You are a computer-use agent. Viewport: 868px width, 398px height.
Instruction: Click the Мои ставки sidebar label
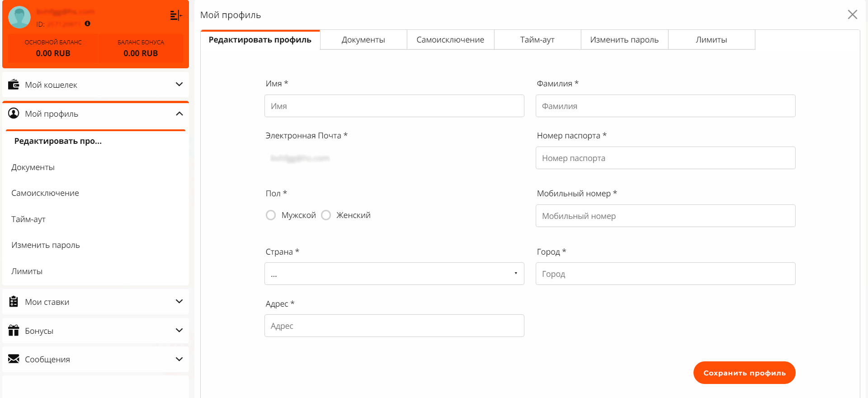(x=47, y=302)
